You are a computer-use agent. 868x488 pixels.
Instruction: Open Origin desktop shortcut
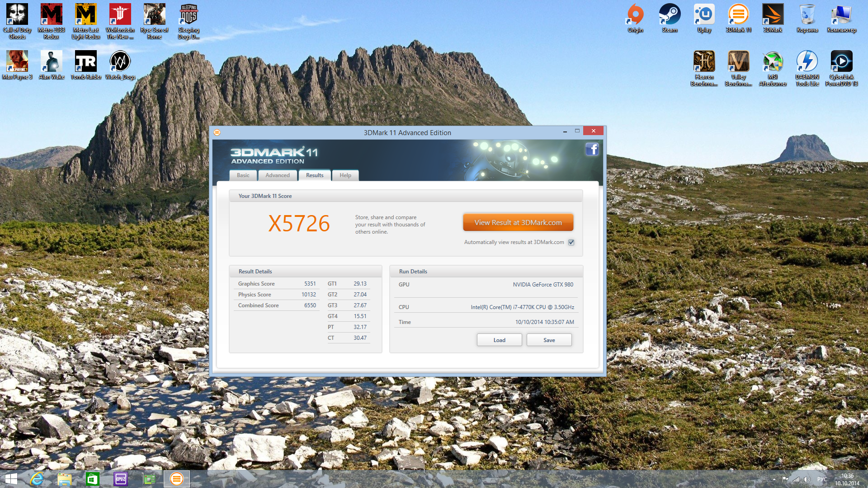(635, 15)
